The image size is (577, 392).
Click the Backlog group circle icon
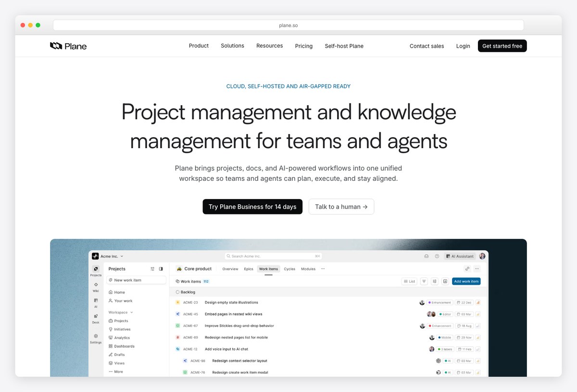coord(177,292)
